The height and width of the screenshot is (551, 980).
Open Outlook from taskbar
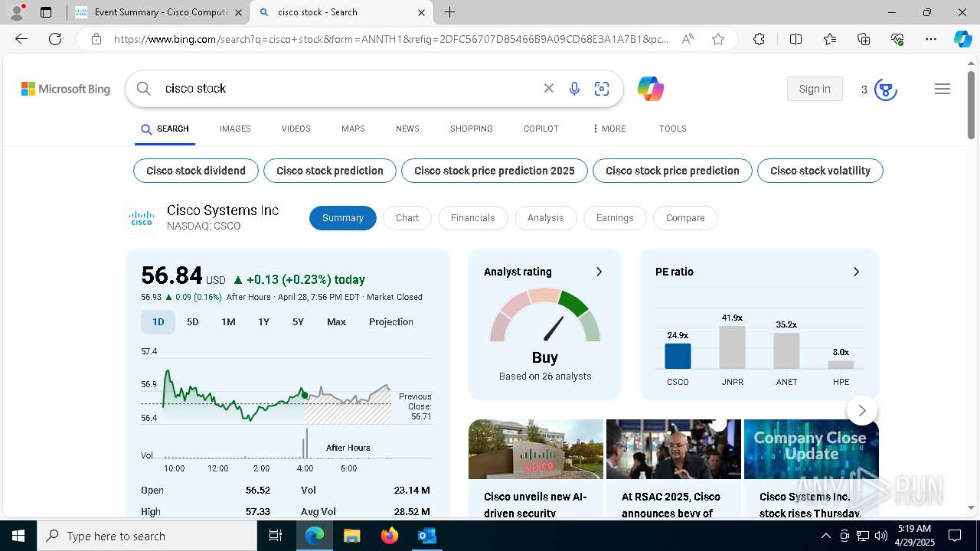tap(426, 536)
